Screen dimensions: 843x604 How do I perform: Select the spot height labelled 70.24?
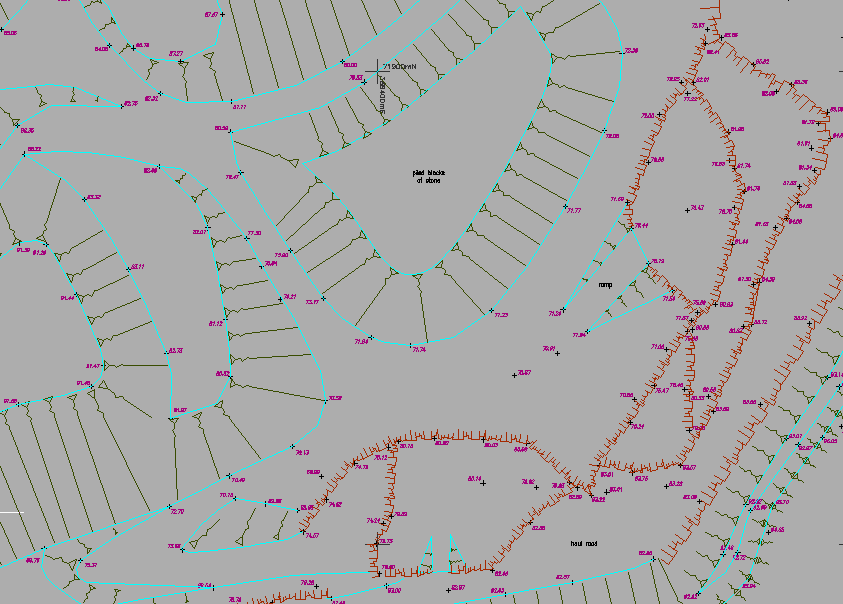[637, 427]
